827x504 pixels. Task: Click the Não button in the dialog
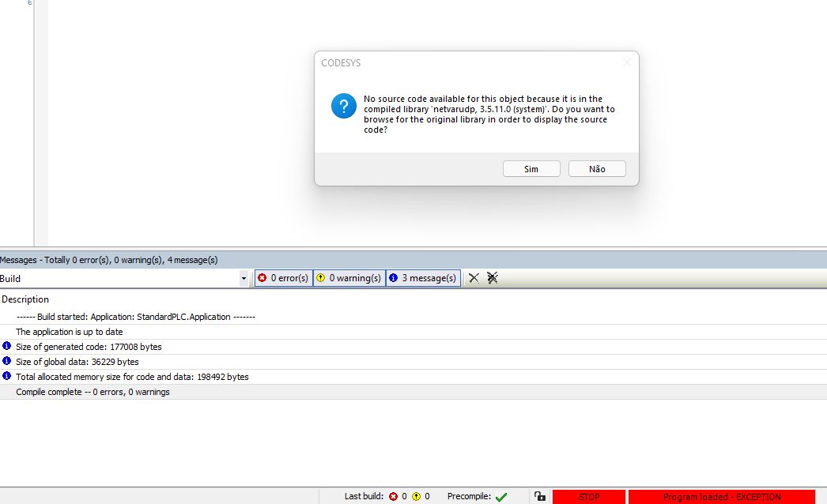coord(597,169)
